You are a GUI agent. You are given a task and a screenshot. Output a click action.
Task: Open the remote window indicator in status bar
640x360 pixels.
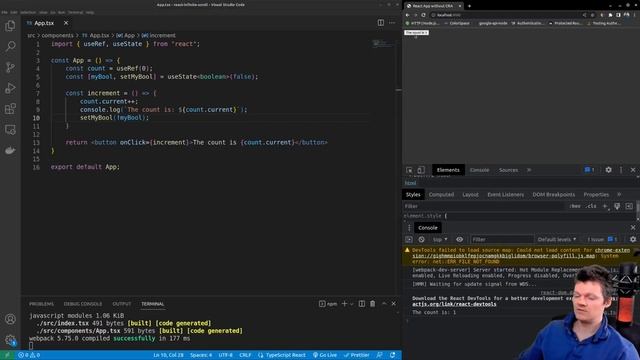(x=7, y=355)
